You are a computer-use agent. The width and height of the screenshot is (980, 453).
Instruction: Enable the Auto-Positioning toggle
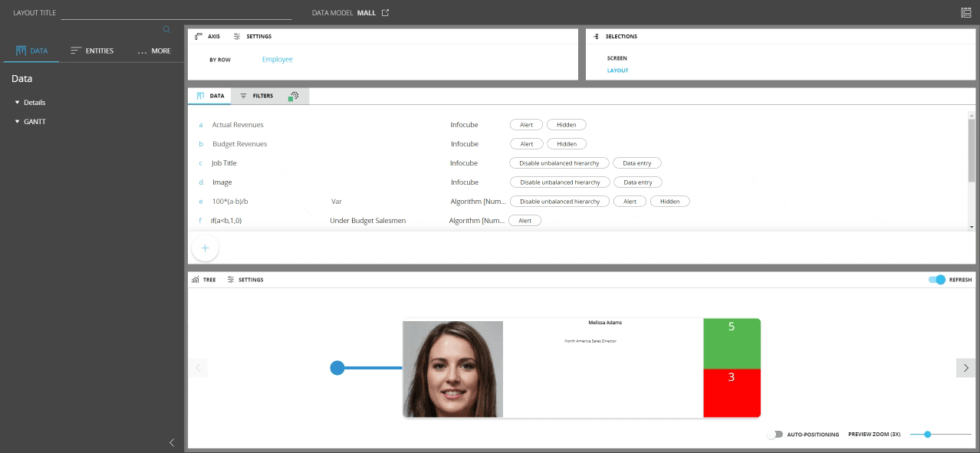click(775, 435)
